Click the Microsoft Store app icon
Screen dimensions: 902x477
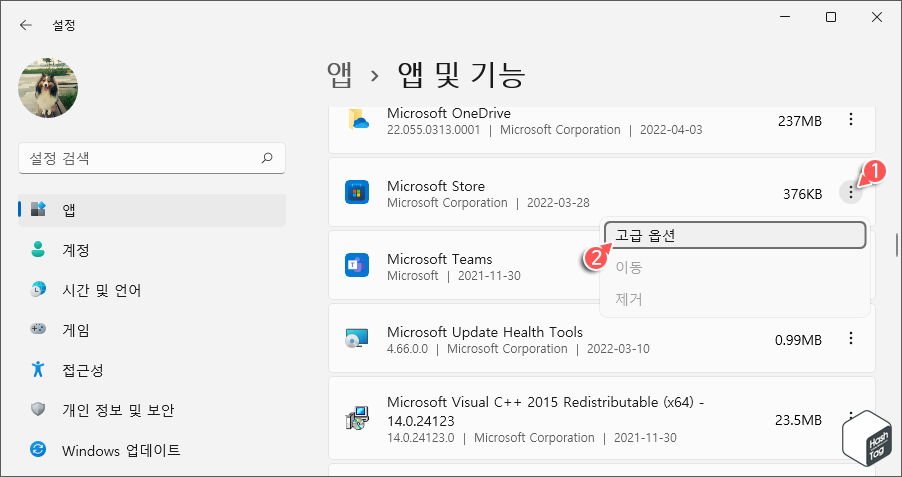pos(357,193)
